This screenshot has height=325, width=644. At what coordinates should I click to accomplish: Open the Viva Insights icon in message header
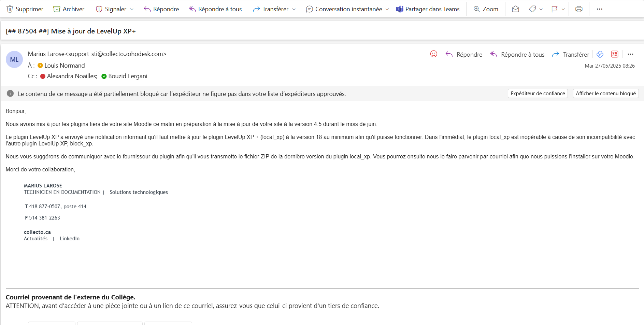pyautogui.click(x=600, y=54)
